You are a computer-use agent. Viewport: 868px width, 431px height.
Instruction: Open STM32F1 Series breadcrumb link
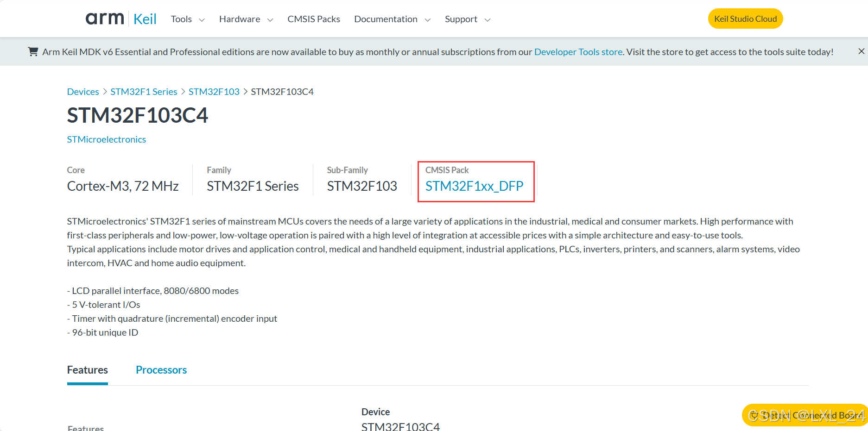(x=144, y=92)
